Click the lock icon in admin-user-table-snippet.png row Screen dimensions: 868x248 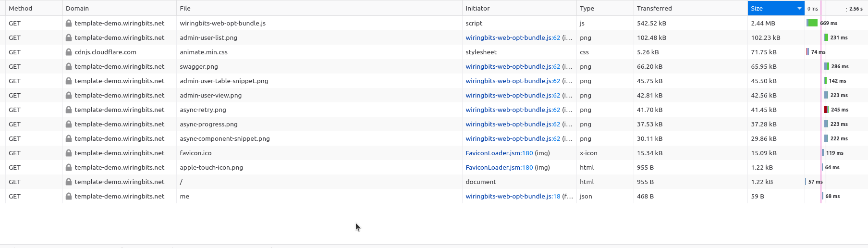coord(69,81)
